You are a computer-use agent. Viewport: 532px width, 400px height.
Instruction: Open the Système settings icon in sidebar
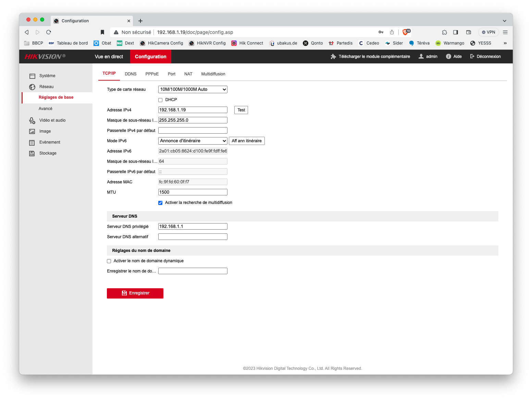[x=32, y=76]
